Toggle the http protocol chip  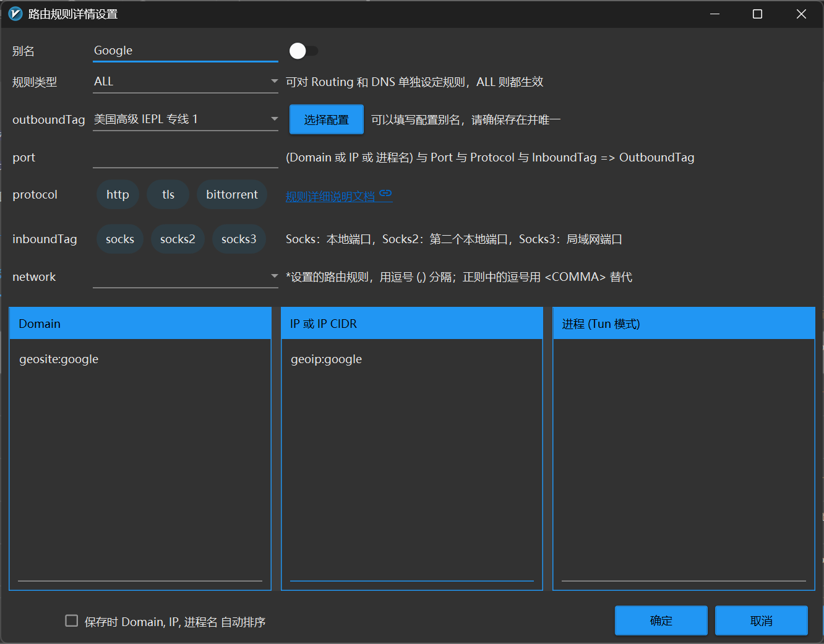click(118, 194)
